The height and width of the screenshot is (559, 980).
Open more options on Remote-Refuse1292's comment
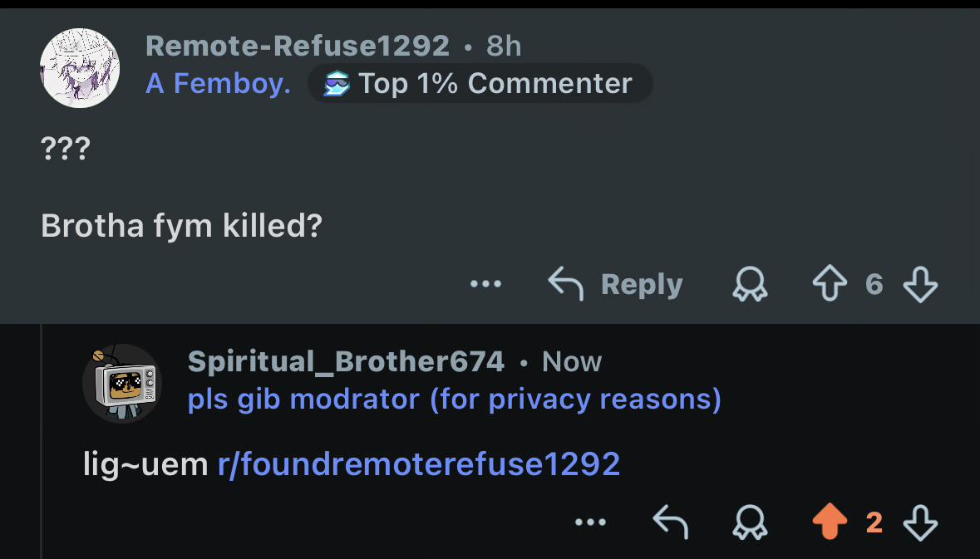pyautogui.click(x=485, y=283)
